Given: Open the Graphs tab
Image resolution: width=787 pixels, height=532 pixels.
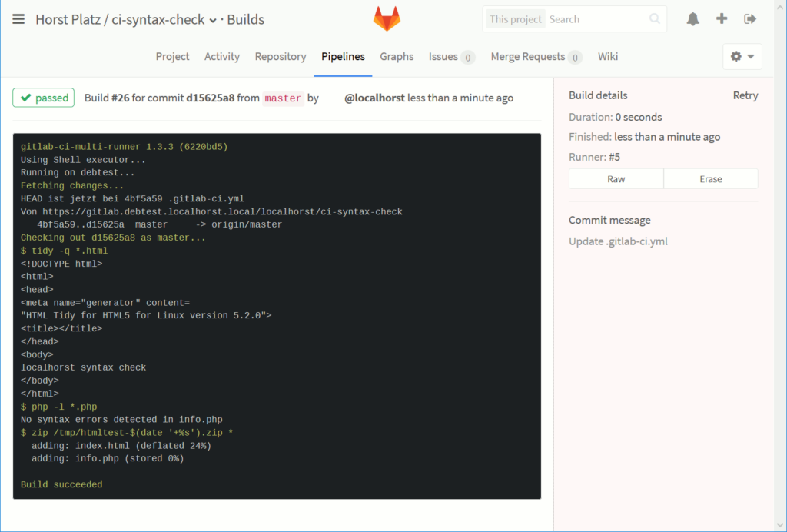Looking at the screenshot, I should (397, 57).
